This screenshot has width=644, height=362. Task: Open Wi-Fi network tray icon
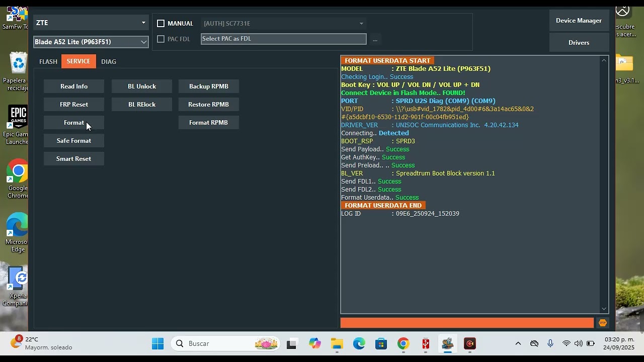(x=567, y=343)
